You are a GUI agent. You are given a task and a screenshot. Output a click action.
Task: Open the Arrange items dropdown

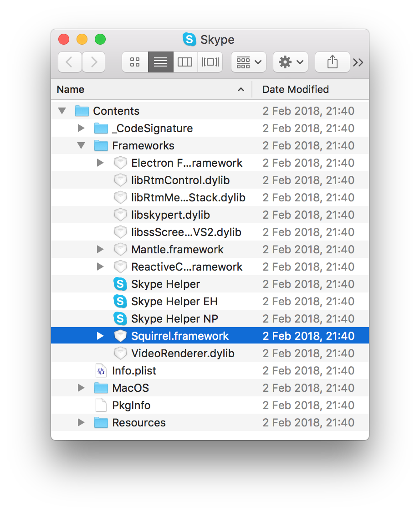pyautogui.click(x=249, y=62)
